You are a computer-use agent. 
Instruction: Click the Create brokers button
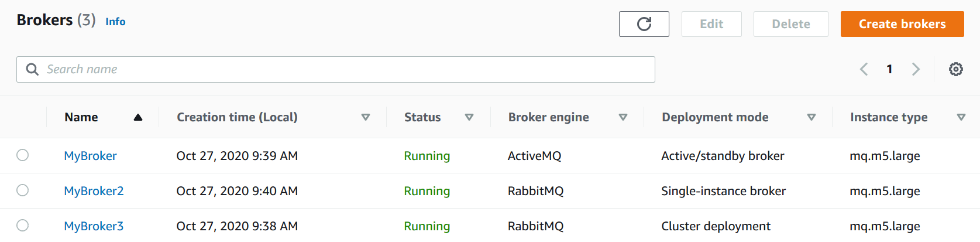(902, 24)
